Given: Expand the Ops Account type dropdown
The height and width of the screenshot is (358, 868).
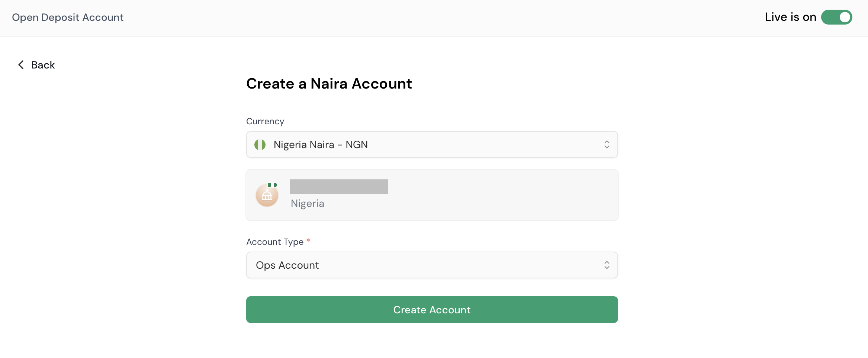Looking at the screenshot, I should 431,265.
